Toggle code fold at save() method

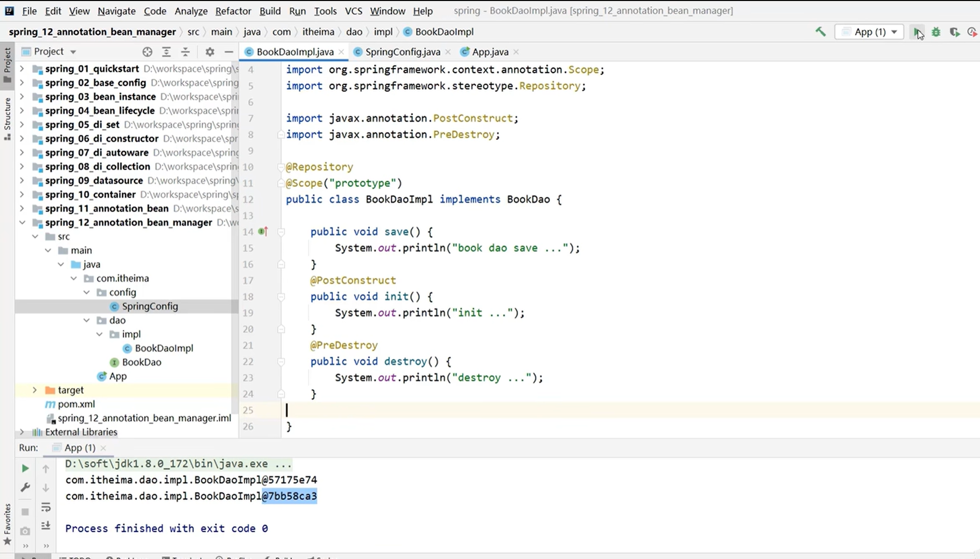coord(281,232)
